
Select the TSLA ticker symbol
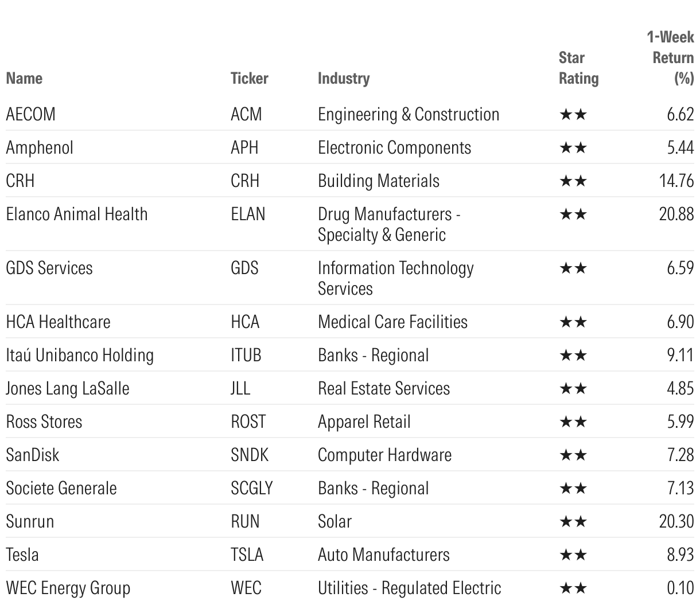[x=247, y=555]
